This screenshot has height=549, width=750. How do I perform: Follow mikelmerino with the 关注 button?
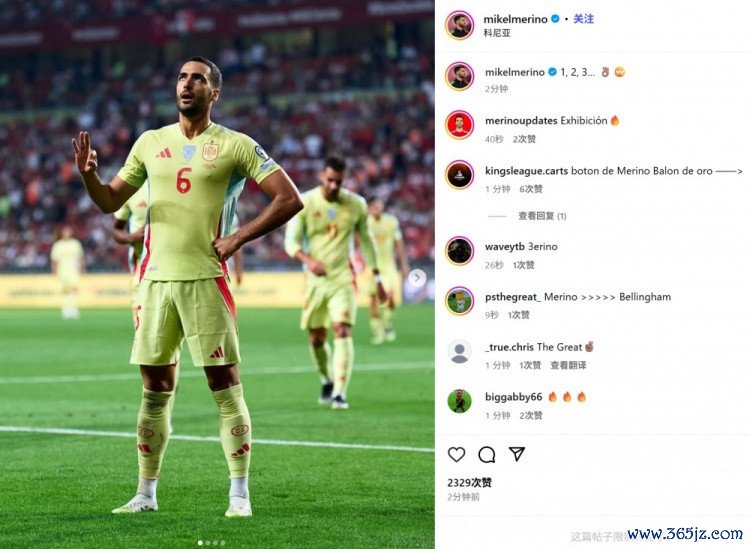584,19
